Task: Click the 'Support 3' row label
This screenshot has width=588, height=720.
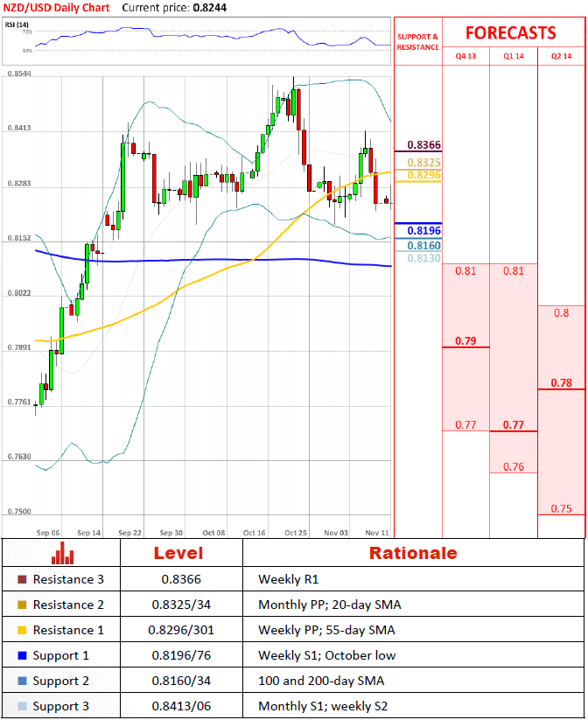Action: click(x=60, y=706)
